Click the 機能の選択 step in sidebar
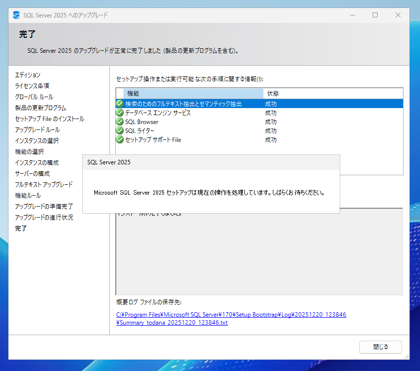 tap(29, 152)
